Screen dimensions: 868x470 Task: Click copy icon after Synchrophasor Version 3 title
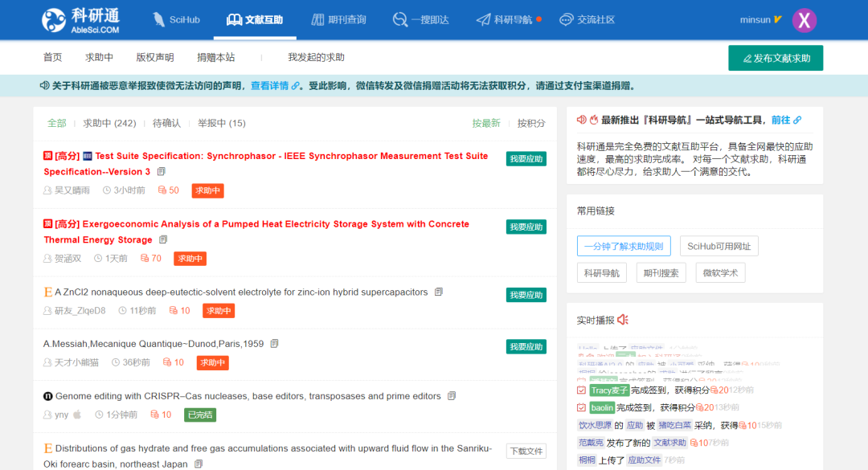[161, 172]
